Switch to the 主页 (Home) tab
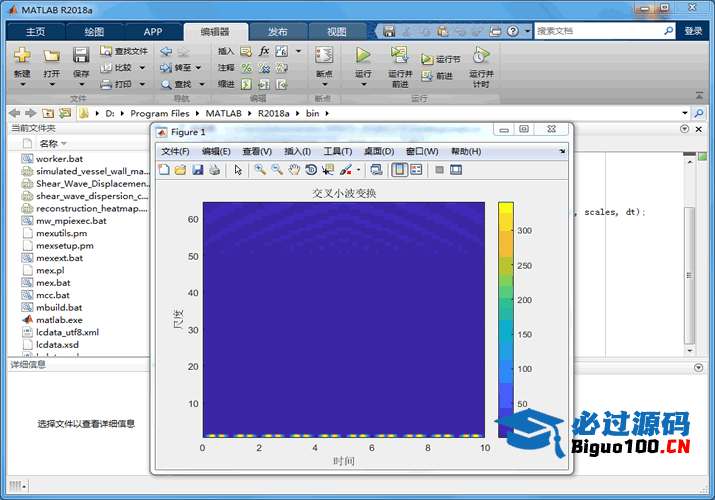The height and width of the screenshot is (500, 715). pos(36,31)
